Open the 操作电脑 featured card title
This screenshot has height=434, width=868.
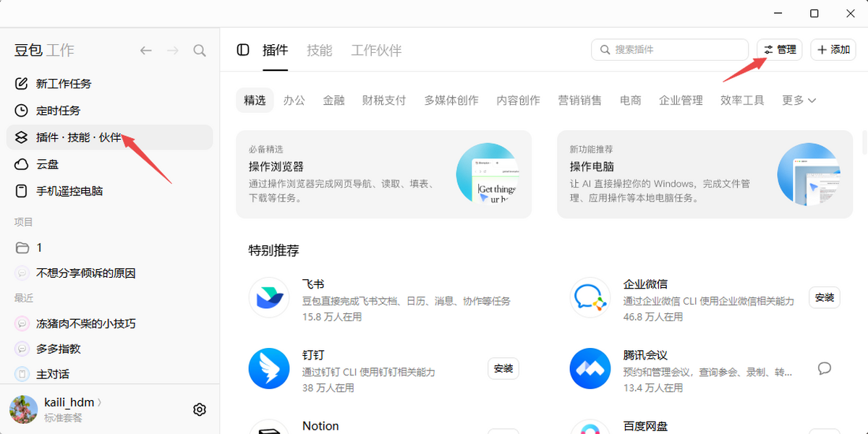591,166
